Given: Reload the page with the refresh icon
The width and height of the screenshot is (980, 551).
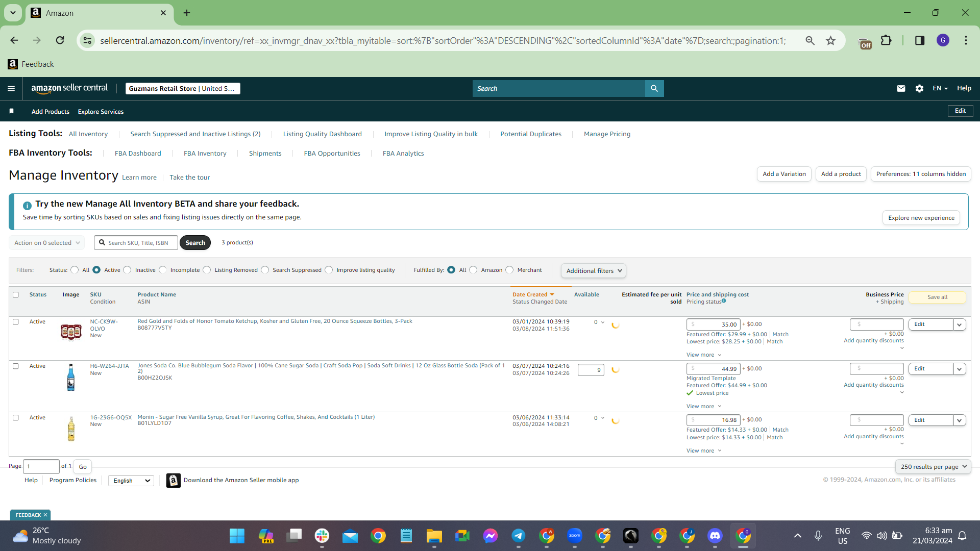Looking at the screenshot, I should pyautogui.click(x=60, y=40).
